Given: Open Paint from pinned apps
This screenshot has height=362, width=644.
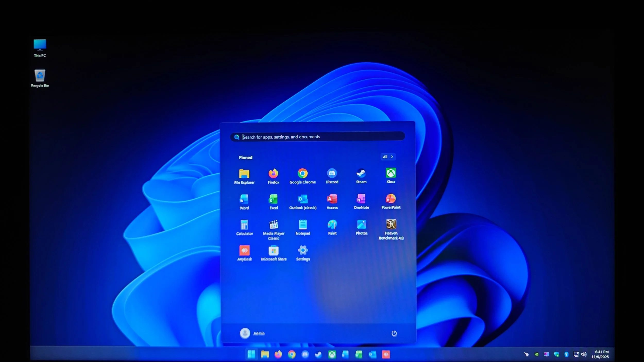Looking at the screenshot, I should pos(332,227).
